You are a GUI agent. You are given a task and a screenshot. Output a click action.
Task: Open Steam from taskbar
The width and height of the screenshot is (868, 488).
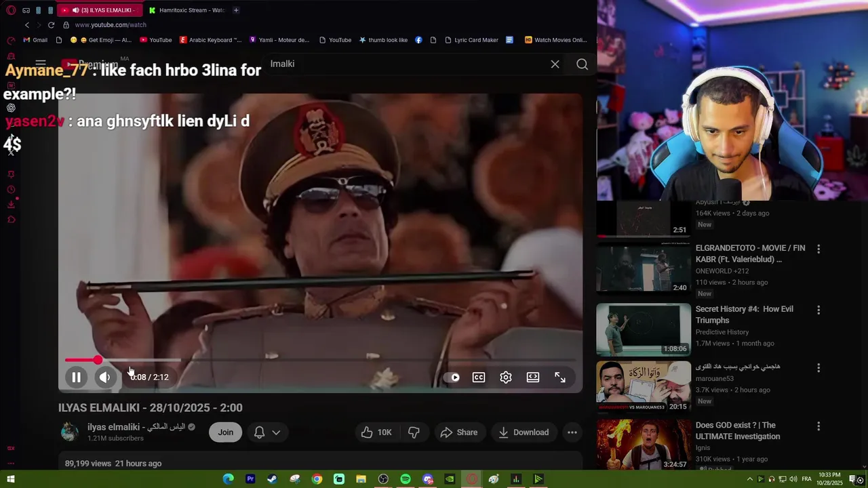tap(272, 479)
